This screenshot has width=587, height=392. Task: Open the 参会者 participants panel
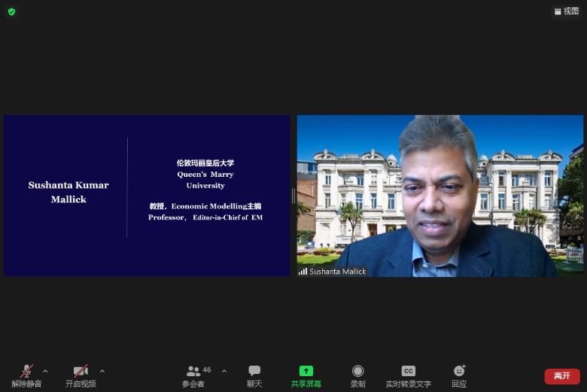coord(193,375)
